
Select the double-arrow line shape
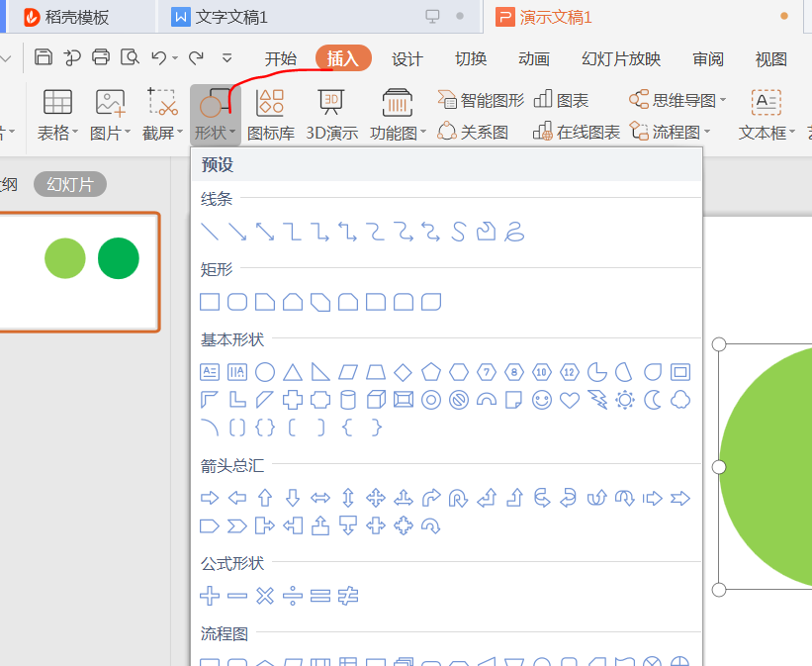(x=265, y=232)
